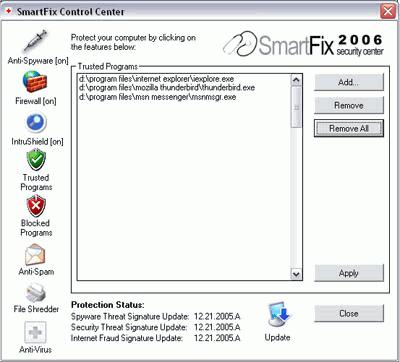Image resolution: width=400 pixels, height=362 pixels.
Task: Apply the trusted programs changes
Action: click(x=349, y=273)
